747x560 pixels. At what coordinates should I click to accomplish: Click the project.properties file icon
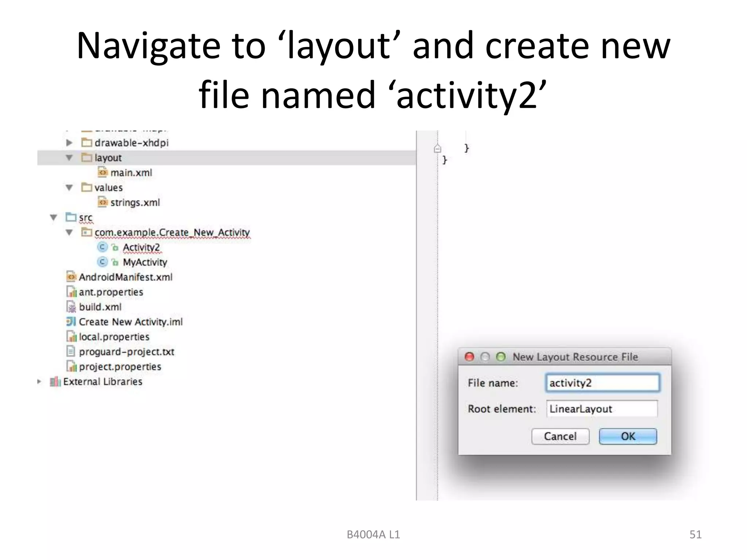pyautogui.click(x=71, y=366)
